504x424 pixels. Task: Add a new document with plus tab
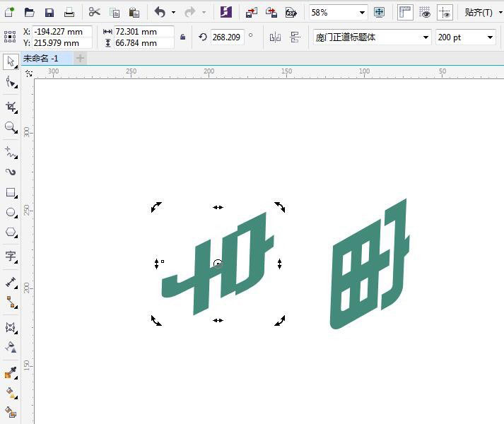pyautogui.click(x=81, y=58)
